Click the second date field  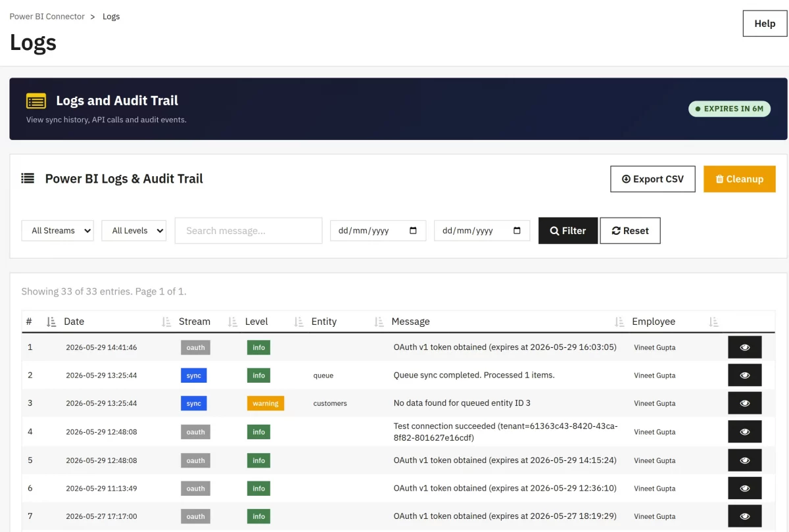tap(482, 231)
